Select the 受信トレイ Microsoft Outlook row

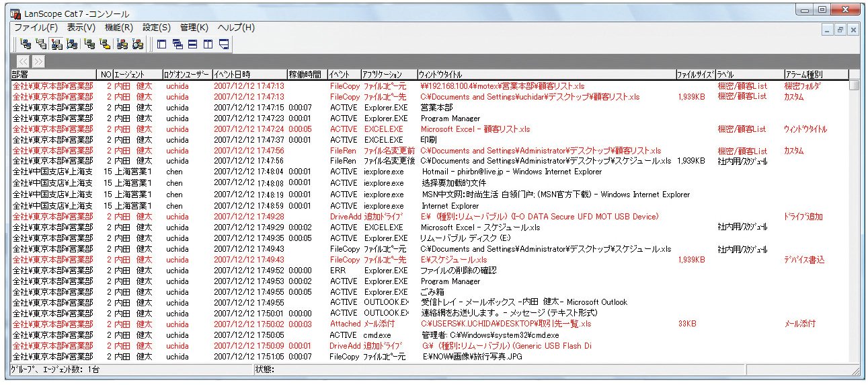pos(430,303)
